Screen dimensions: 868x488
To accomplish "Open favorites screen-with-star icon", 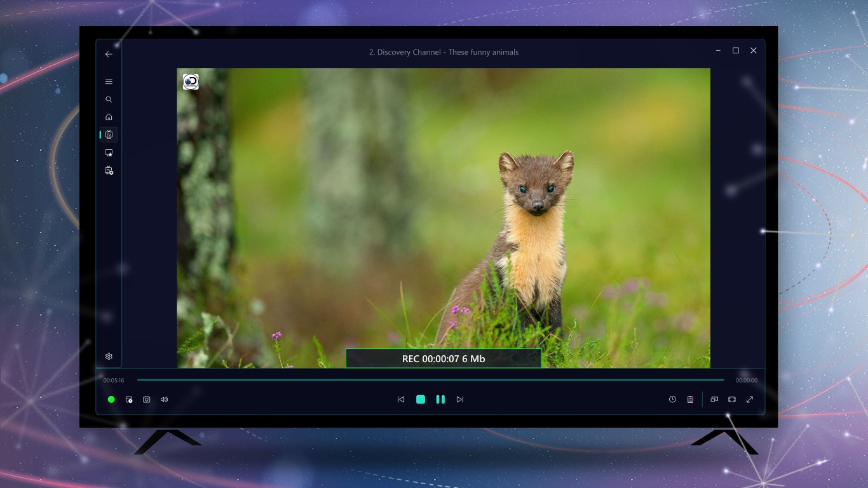I will 109,152.
